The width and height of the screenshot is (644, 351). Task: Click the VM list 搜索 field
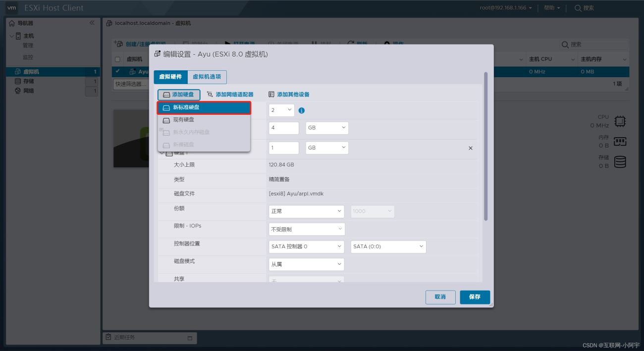pyautogui.click(x=594, y=45)
